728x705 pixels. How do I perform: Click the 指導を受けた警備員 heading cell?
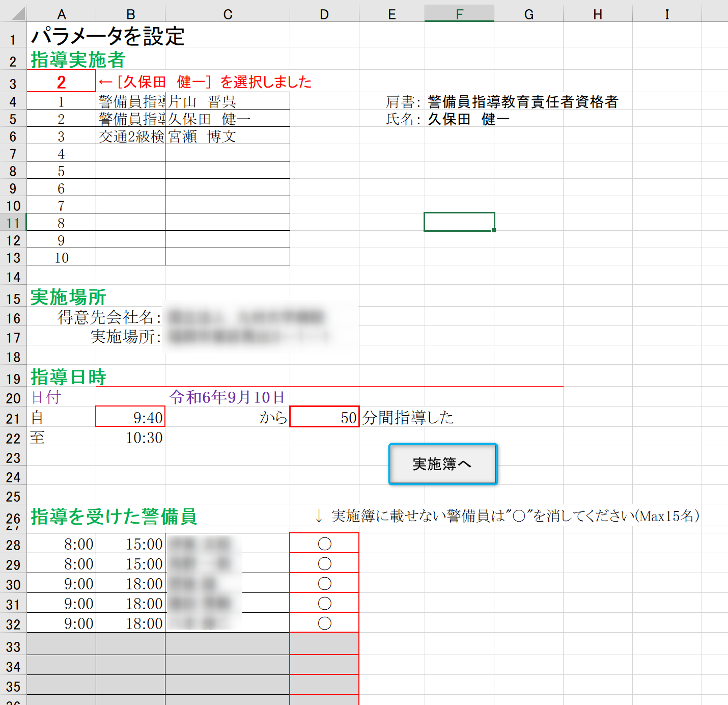click(114, 516)
